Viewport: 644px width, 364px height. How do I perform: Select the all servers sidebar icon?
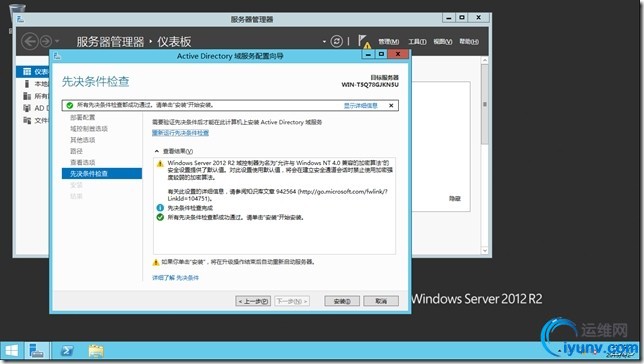point(27,96)
